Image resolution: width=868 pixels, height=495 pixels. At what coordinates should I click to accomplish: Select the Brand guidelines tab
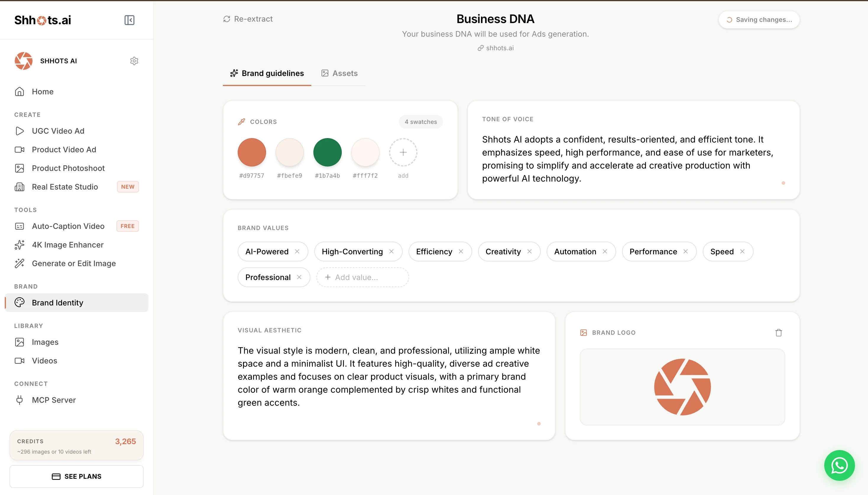pos(267,73)
